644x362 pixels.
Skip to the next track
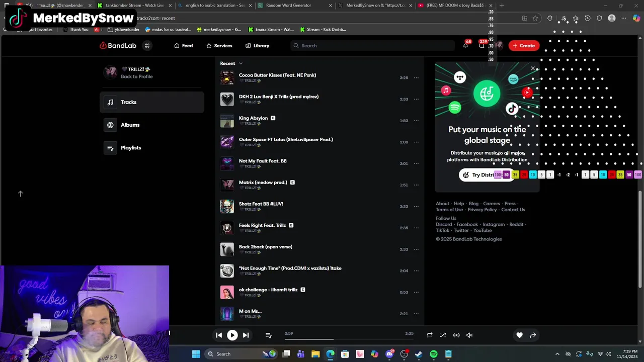[246, 335]
